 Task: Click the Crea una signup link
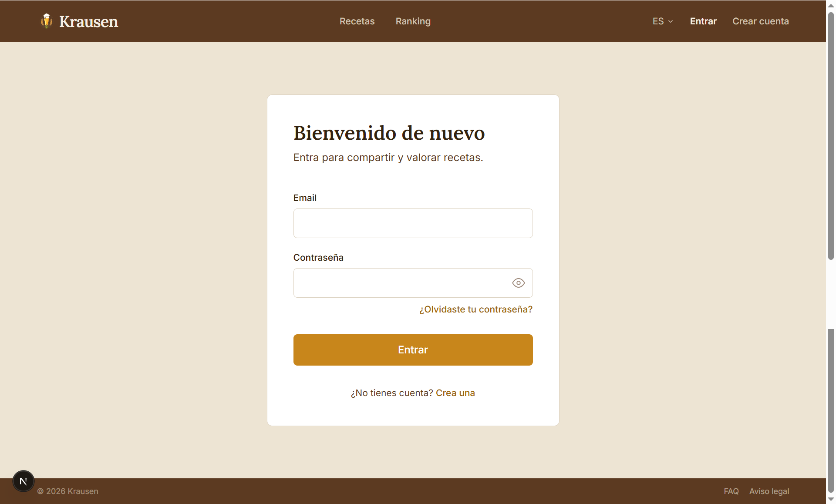click(455, 393)
